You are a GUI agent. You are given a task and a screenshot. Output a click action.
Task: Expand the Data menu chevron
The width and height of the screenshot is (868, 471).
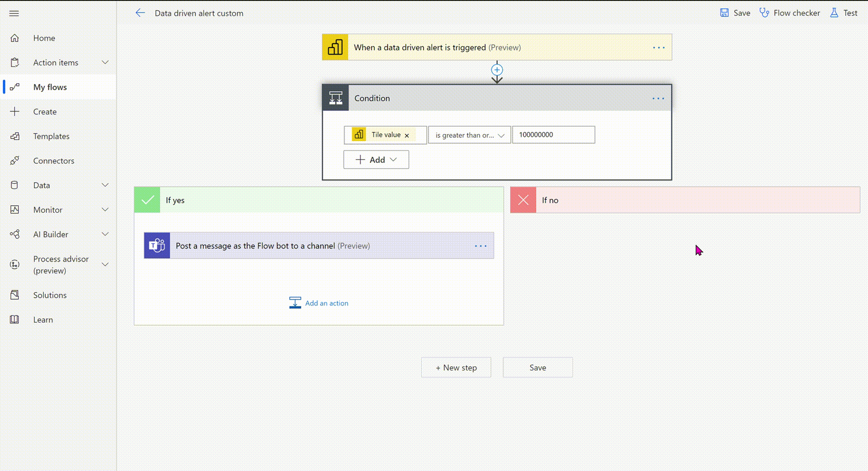(x=105, y=185)
